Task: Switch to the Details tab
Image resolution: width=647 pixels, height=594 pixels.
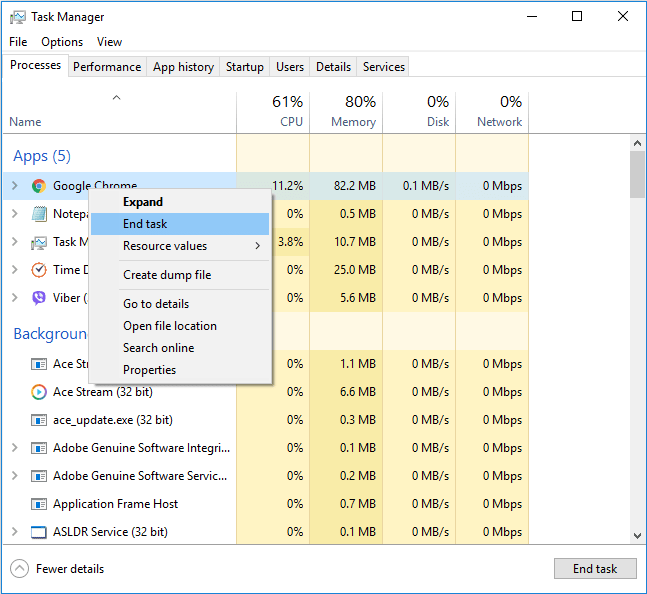Action: (333, 67)
